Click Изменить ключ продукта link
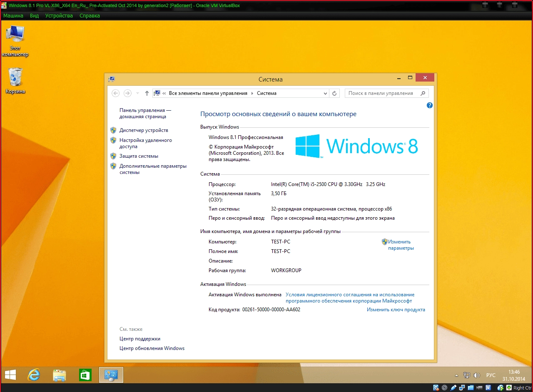Viewport: 533px width, 392px height. [x=396, y=310]
